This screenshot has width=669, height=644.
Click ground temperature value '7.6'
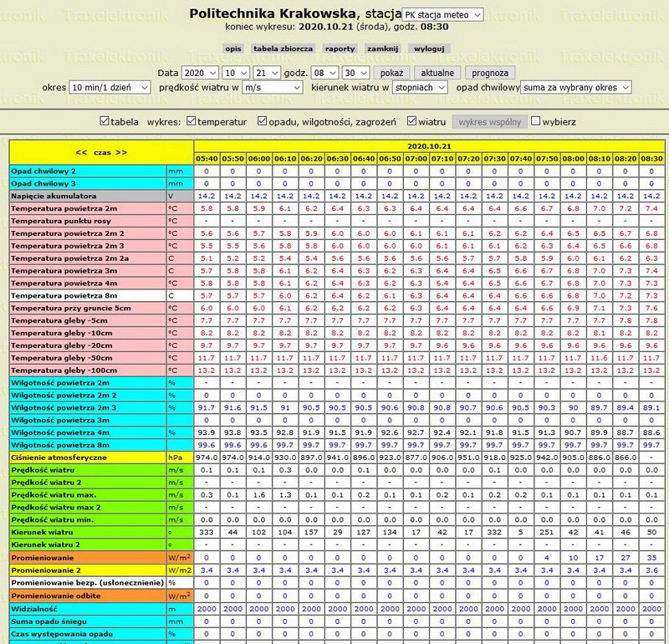651,308
